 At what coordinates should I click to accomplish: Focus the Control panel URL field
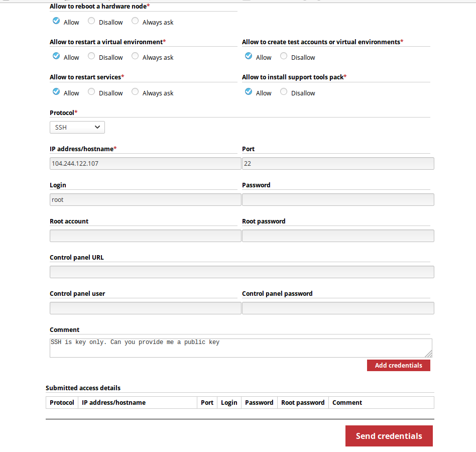[242, 272]
